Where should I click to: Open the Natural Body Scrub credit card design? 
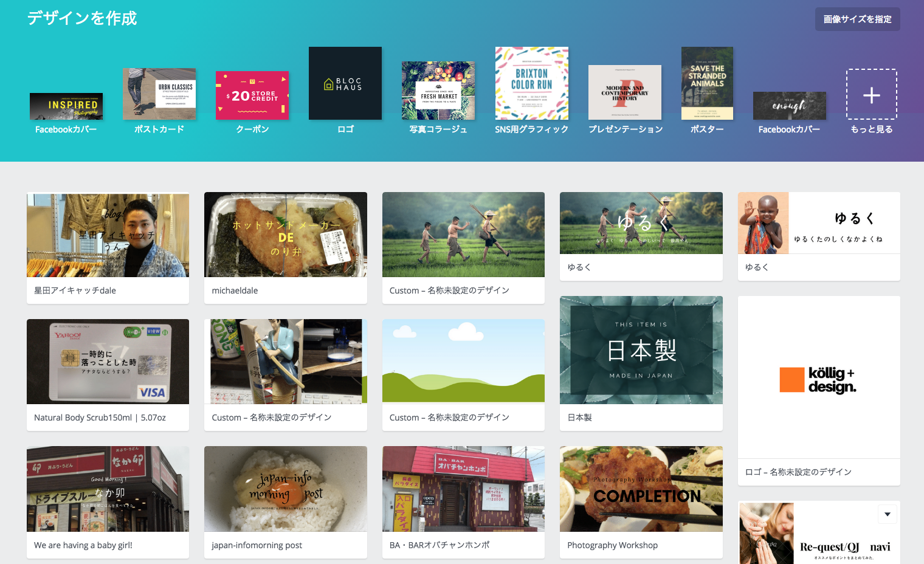click(108, 362)
